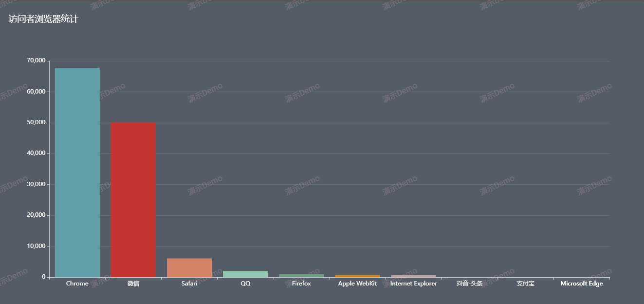Click the 10,000 y-axis value
Viewport: 644px width, 304px height.
36,246
